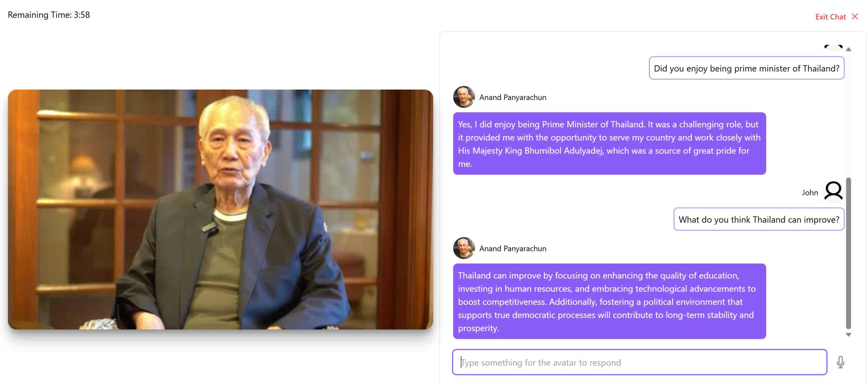Image resolution: width=868 pixels, height=384 pixels.
Task: Click the reply about enjoying being Prime Minister
Action: click(609, 143)
